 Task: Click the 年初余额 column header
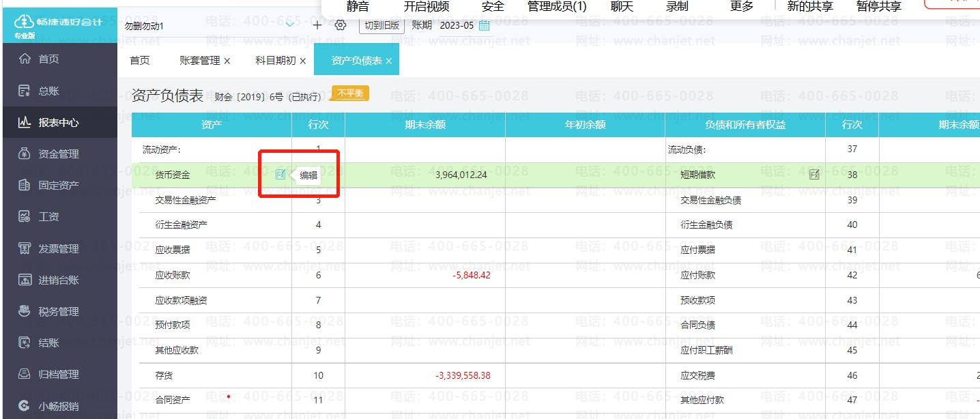click(x=585, y=125)
